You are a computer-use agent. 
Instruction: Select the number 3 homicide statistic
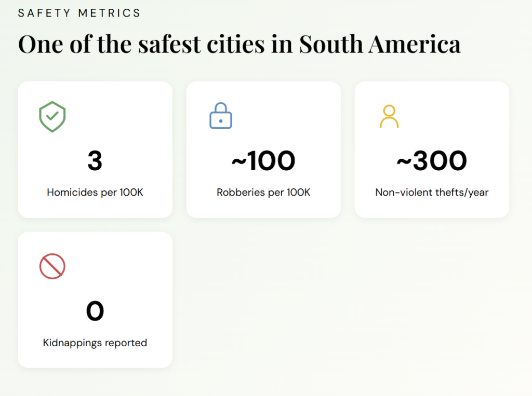click(95, 161)
